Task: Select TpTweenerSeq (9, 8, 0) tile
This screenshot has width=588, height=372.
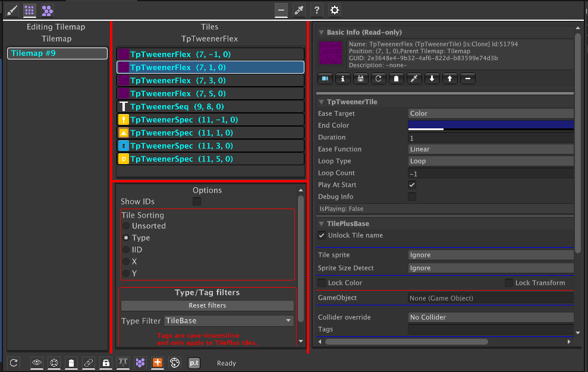Action: [210, 106]
